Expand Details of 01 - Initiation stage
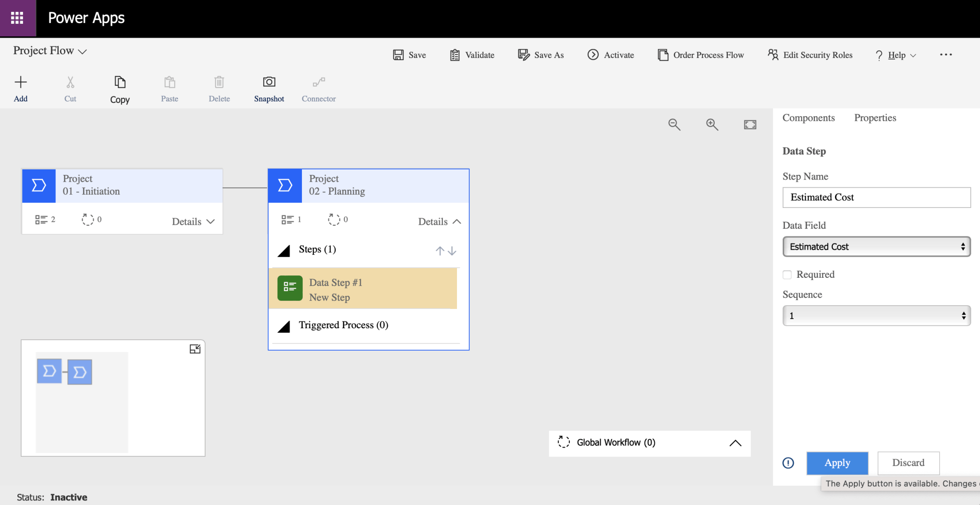The height and width of the screenshot is (505, 980). point(193,221)
